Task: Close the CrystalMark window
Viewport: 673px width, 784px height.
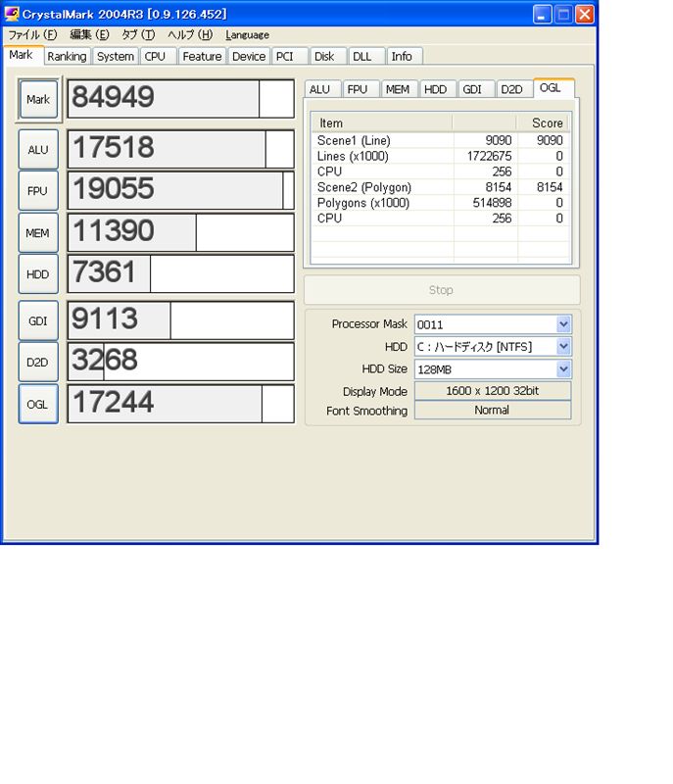Action: point(585,14)
